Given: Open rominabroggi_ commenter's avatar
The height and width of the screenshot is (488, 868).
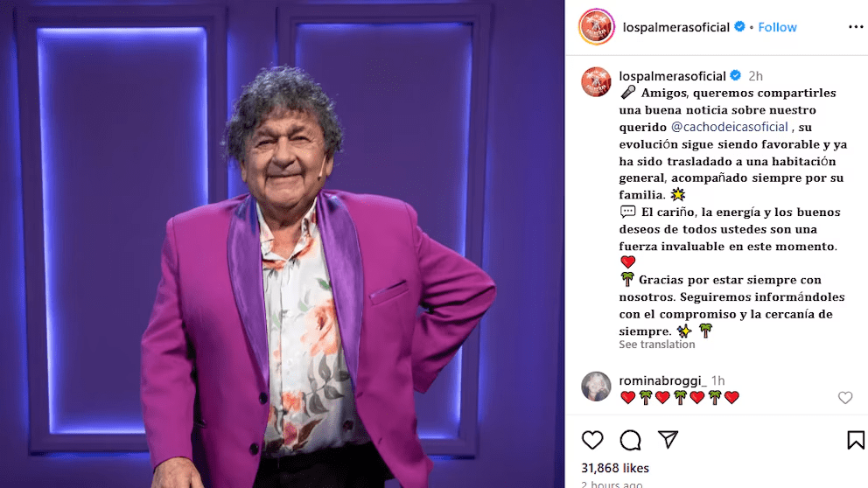Looking at the screenshot, I should tap(596, 387).
